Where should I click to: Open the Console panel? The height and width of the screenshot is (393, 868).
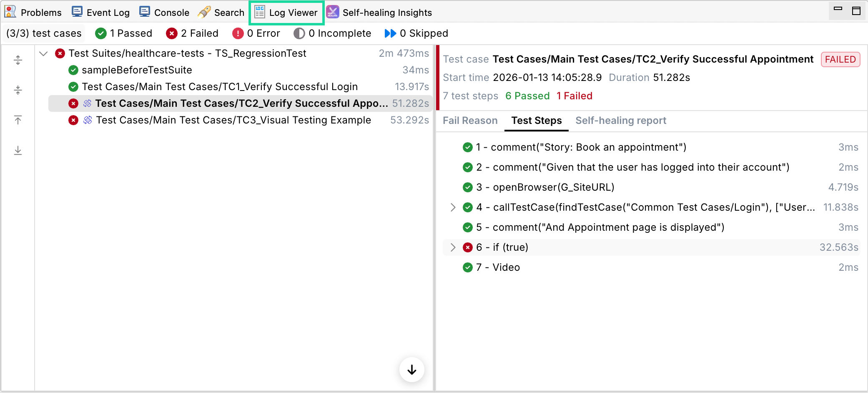click(164, 12)
